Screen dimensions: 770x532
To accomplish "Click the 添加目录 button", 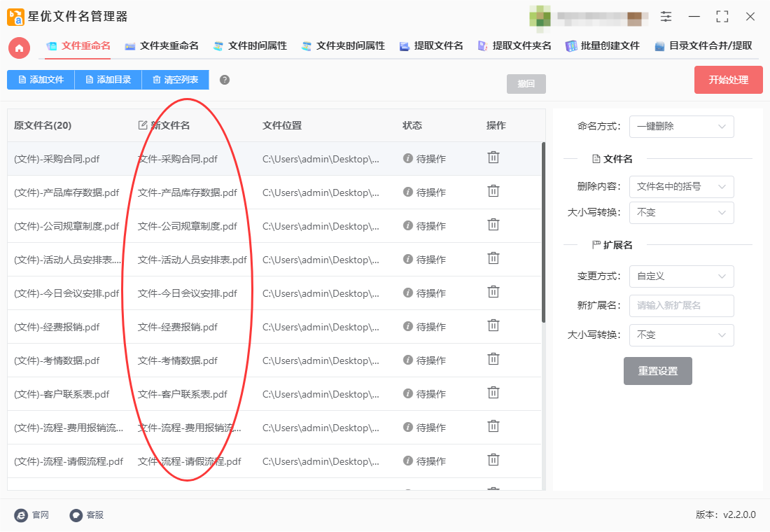I will tap(108, 80).
